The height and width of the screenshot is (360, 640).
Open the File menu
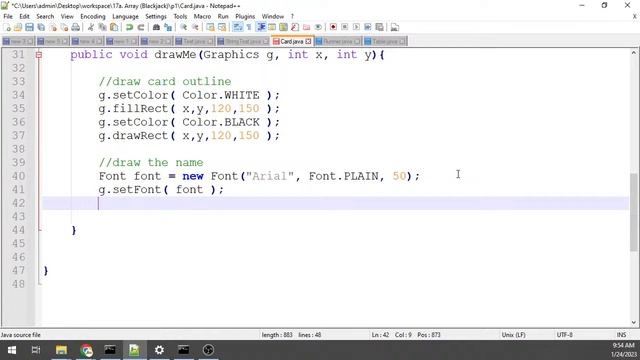[8, 16]
